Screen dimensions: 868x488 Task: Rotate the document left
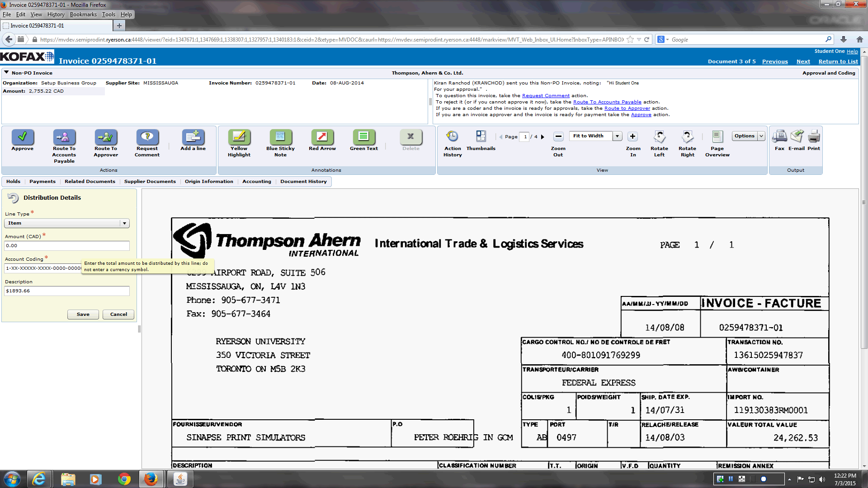click(x=659, y=136)
